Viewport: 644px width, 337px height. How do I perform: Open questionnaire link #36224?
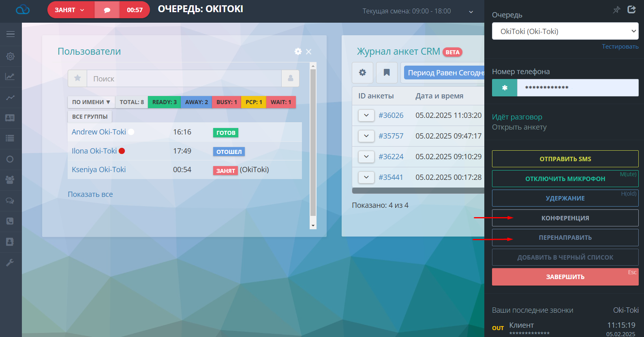coord(391,157)
